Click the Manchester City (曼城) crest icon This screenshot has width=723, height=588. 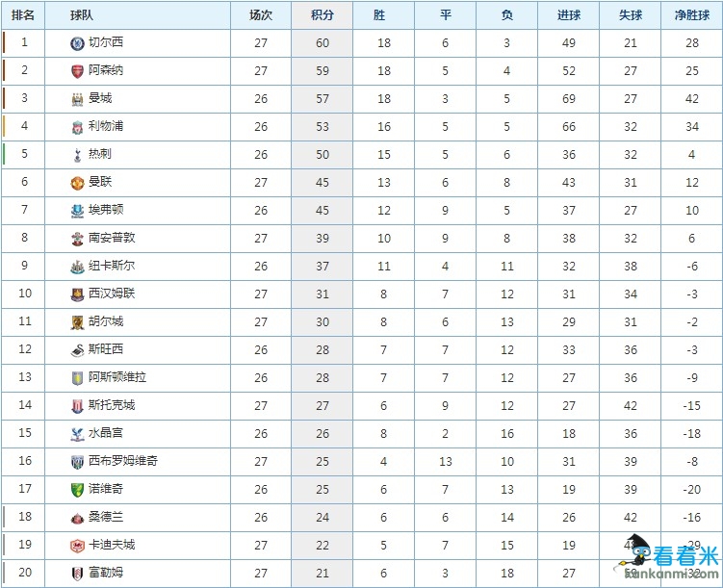(77, 99)
